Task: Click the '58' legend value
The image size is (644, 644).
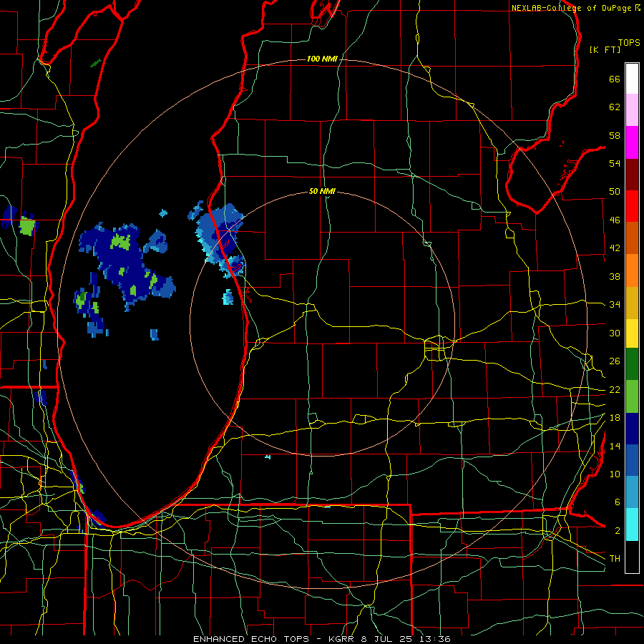Action: (615, 135)
